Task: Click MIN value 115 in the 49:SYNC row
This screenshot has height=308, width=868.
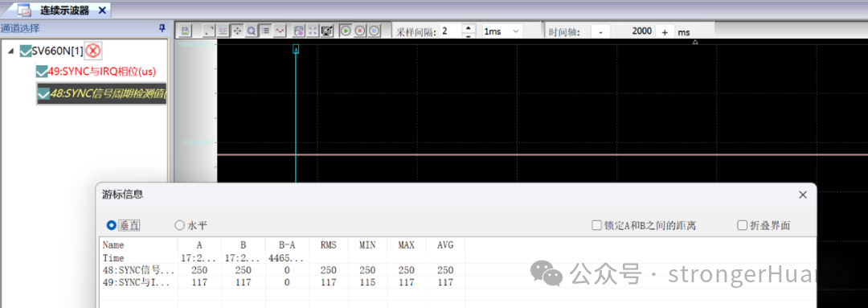Action: (x=367, y=282)
